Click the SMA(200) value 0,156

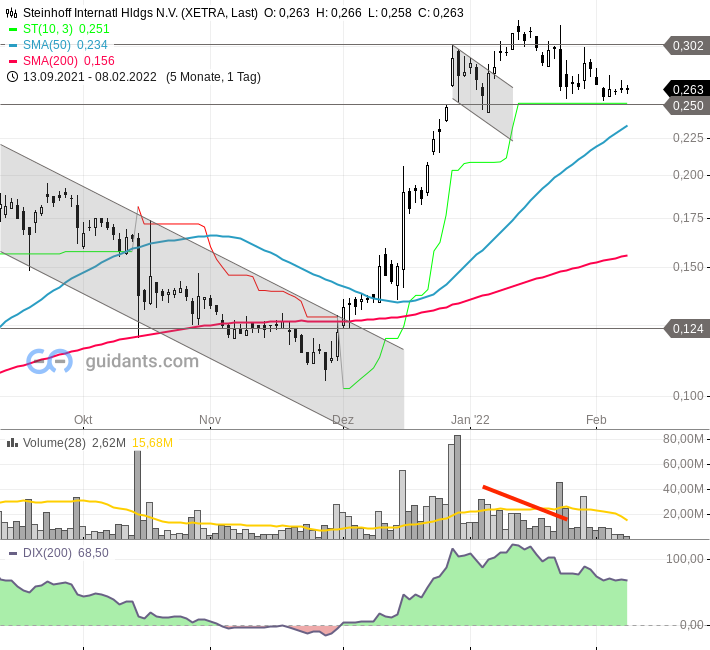pyautogui.click(x=99, y=61)
